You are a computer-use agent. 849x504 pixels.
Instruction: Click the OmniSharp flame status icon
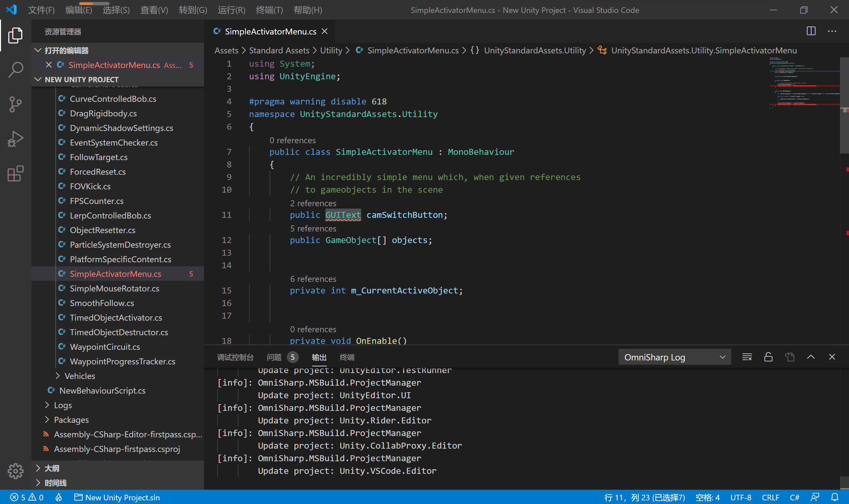tap(59, 497)
